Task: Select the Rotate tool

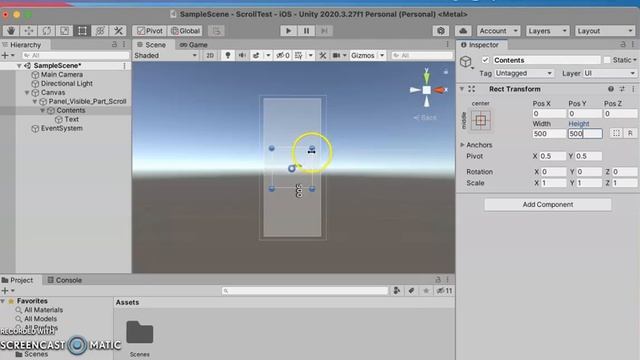Action: pos(47,31)
